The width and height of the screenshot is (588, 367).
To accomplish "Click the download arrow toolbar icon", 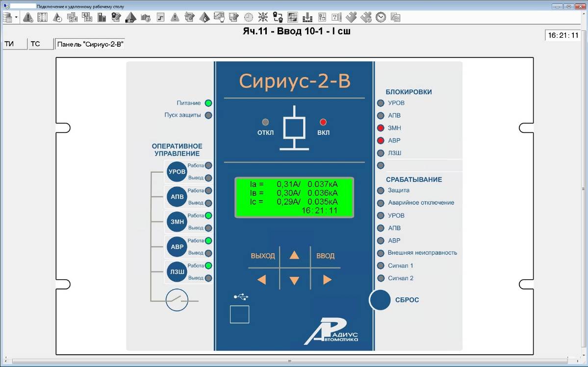I will pyautogui.click(x=307, y=18).
